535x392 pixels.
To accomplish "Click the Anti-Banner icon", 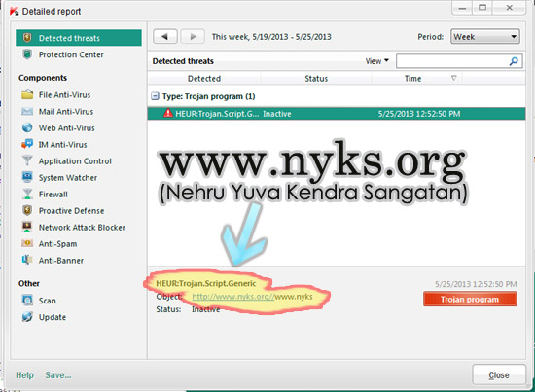I will click(27, 260).
